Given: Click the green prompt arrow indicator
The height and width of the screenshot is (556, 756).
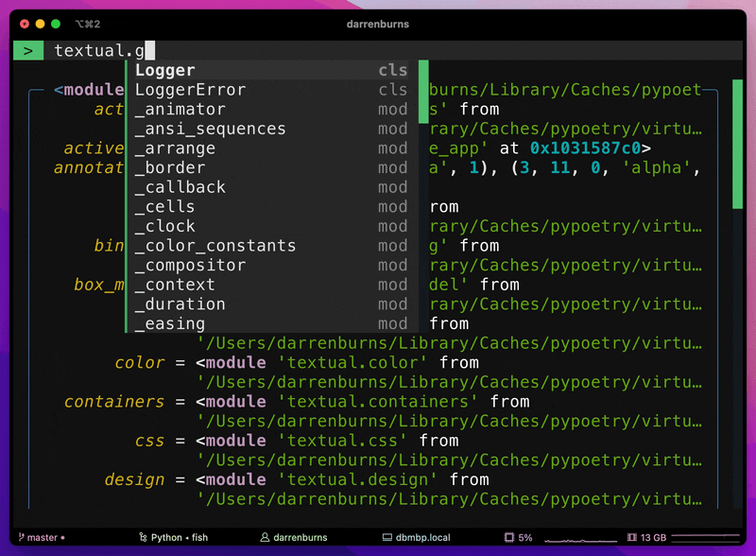Looking at the screenshot, I should (28, 50).
